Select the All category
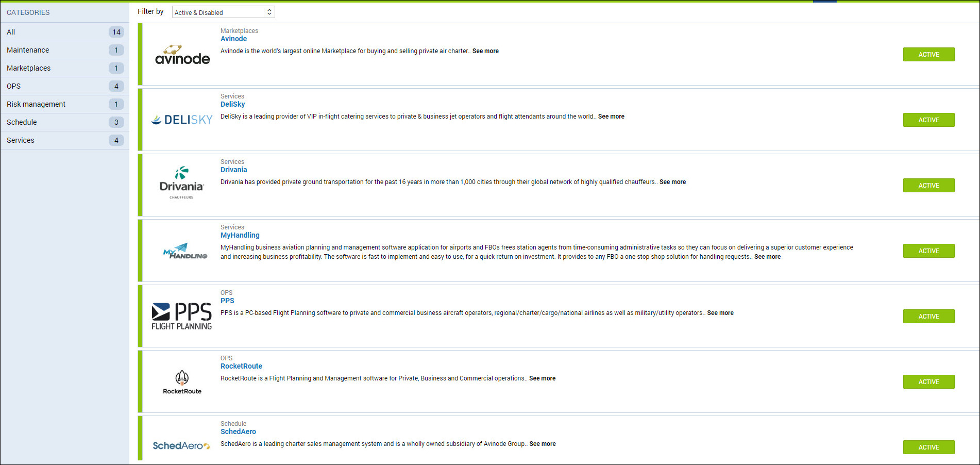Screen dimensions: 980x465 [65, 32]
